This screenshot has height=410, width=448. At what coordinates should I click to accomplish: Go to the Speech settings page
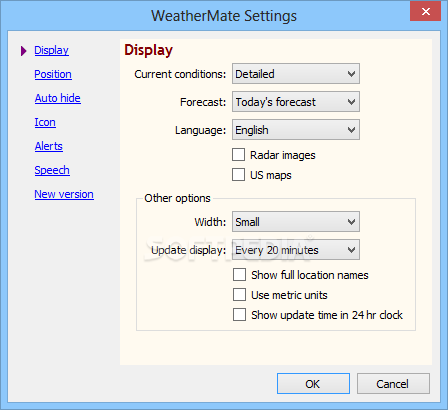[x=52, y=170]
